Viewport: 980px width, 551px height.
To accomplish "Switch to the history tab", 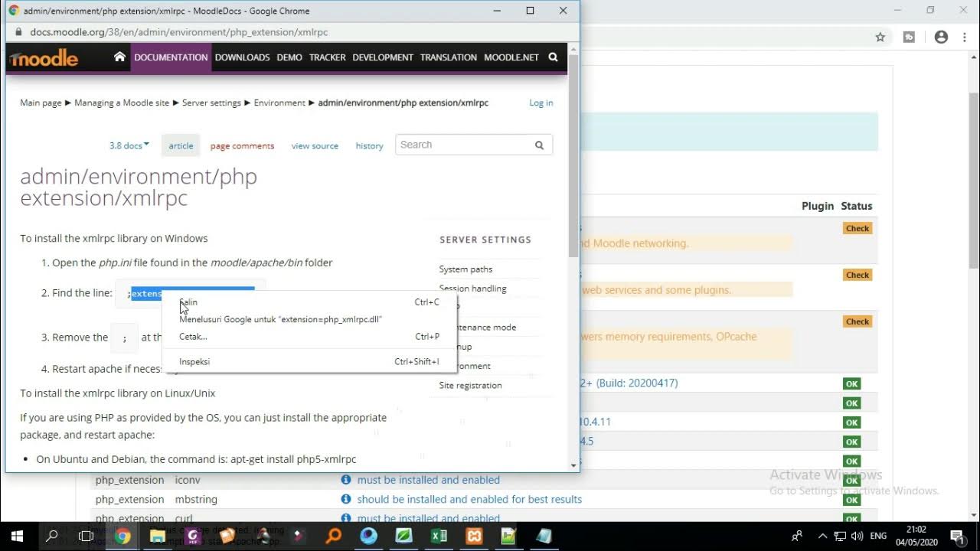I will point(369,145).
